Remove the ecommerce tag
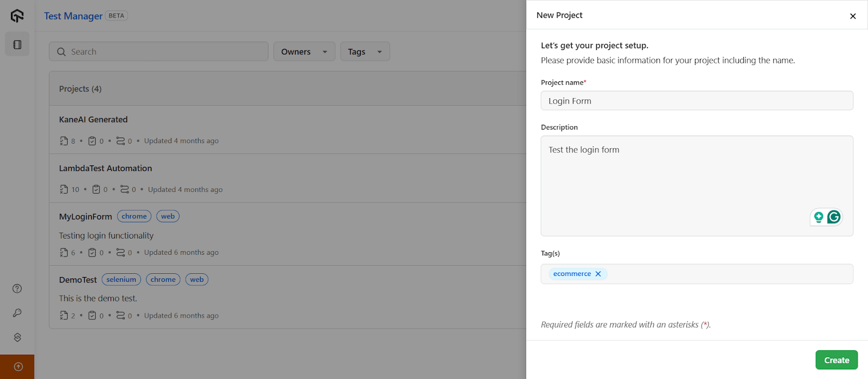The image size is (868, 379). [x=598, y=274]
